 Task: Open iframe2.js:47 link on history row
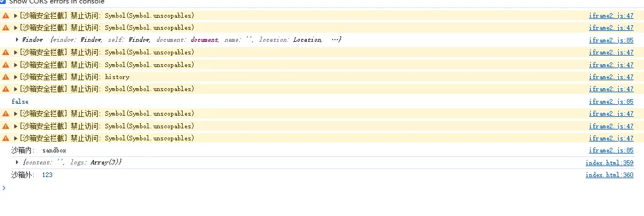point(611,77)
